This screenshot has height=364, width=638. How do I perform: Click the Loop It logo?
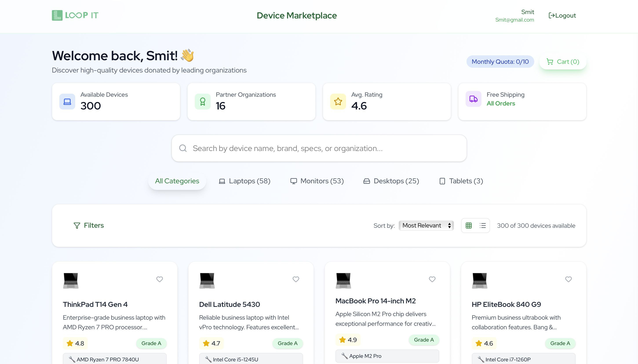(x=75, y=15)
